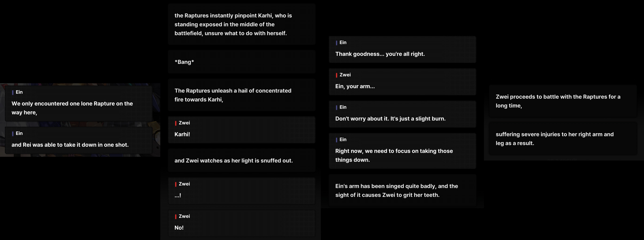Image resolution: width=644 pixels, height=240 pixels.
Task: Click Zwei's 'No!' dialogue box
Action: click(x=241, y=223)
